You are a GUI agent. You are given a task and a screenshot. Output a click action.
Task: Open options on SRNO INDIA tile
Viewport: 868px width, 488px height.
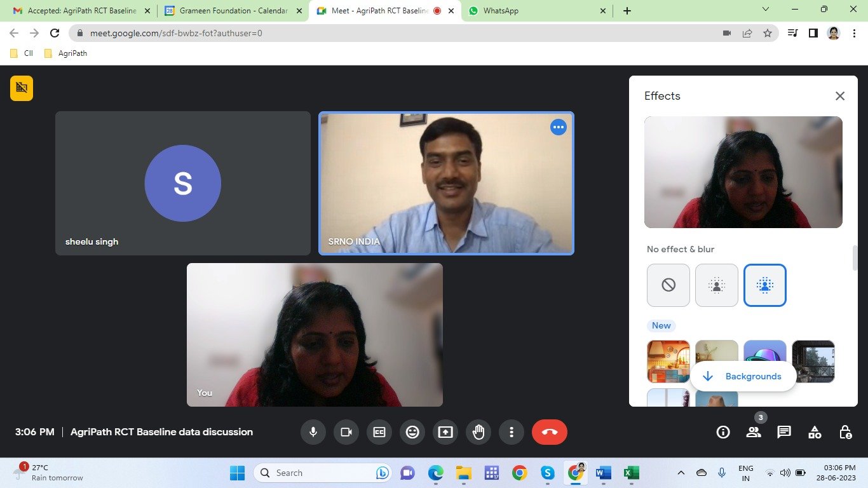[559, 127]
